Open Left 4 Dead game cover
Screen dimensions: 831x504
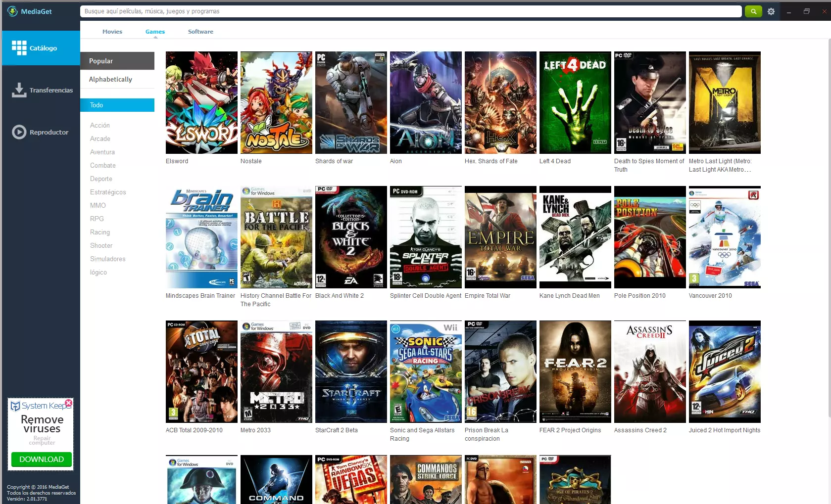(x=575, y=102)
